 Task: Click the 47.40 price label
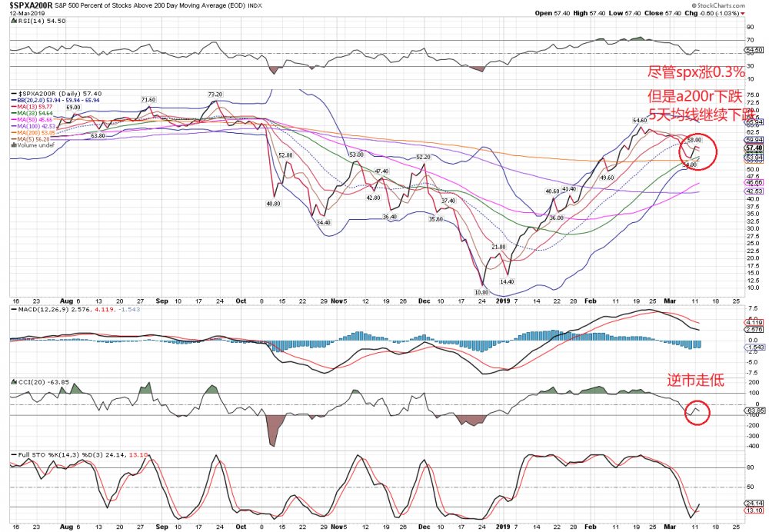tap(381, 171)
